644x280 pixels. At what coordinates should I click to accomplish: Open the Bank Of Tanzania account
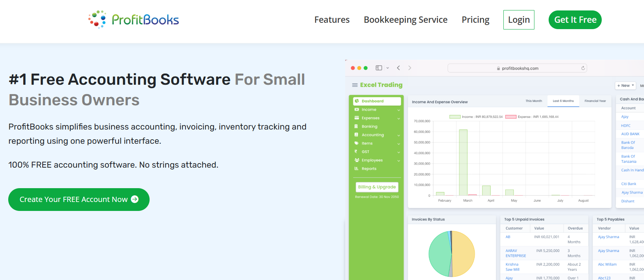[629, 159]
